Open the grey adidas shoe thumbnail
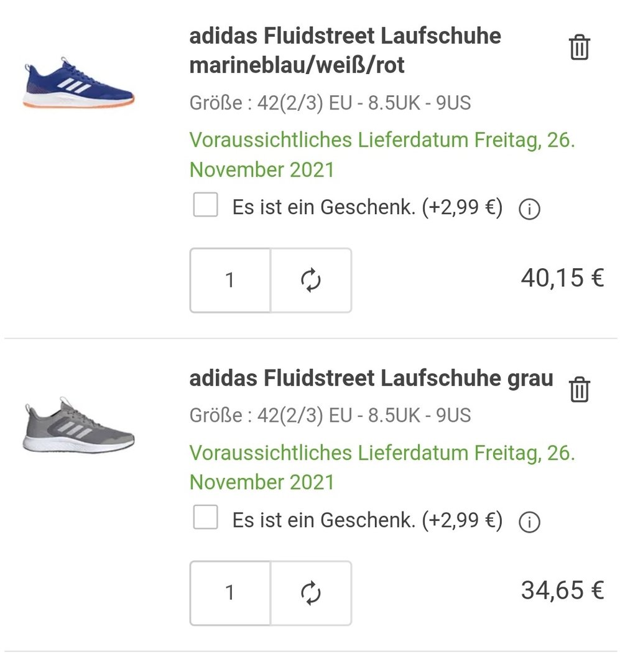The image size is (620, 672). pyautogui.click(x=79, y=425)
